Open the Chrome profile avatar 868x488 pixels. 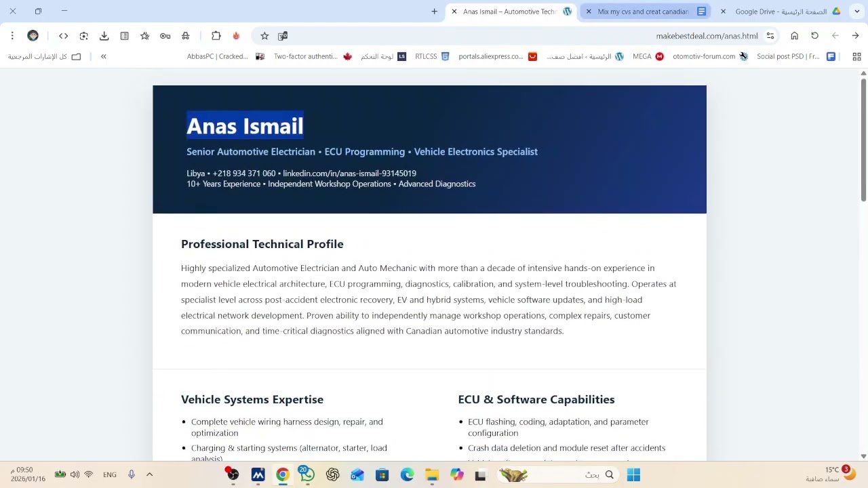33,36
